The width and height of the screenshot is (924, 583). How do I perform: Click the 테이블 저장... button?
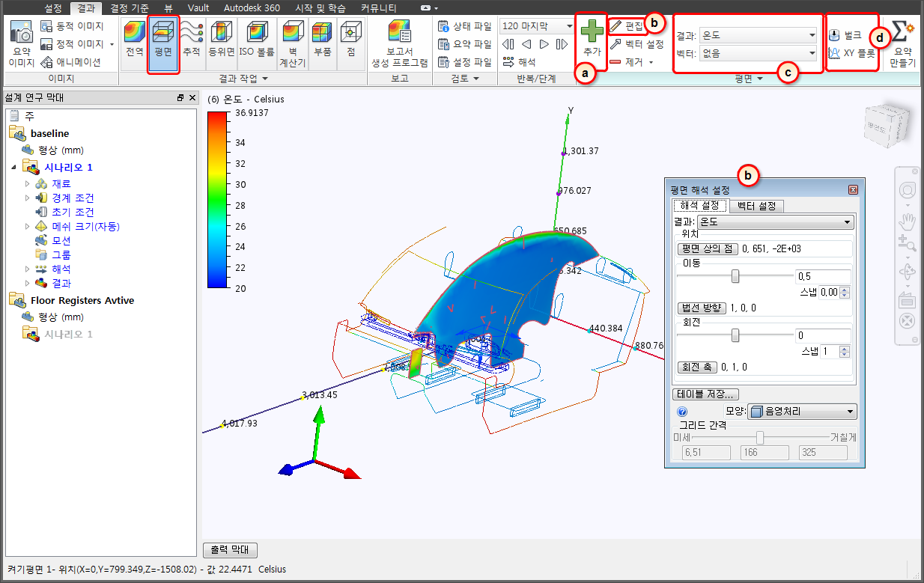pos(706,394)
